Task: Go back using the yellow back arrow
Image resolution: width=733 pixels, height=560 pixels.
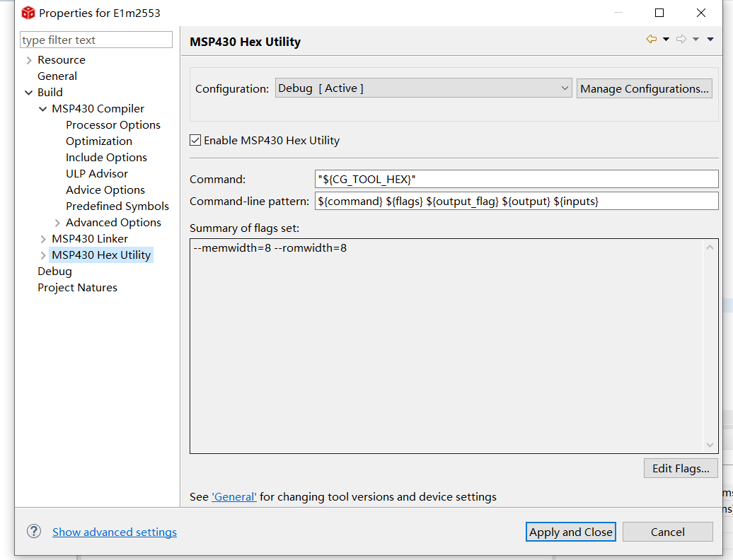Action: point(651,39)
